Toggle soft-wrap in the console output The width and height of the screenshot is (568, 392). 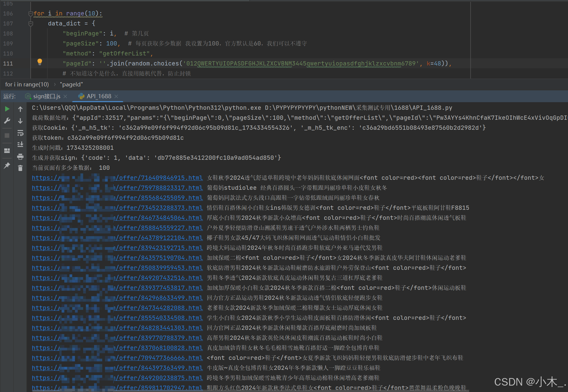pyautogui.click(x=20, y=133)
